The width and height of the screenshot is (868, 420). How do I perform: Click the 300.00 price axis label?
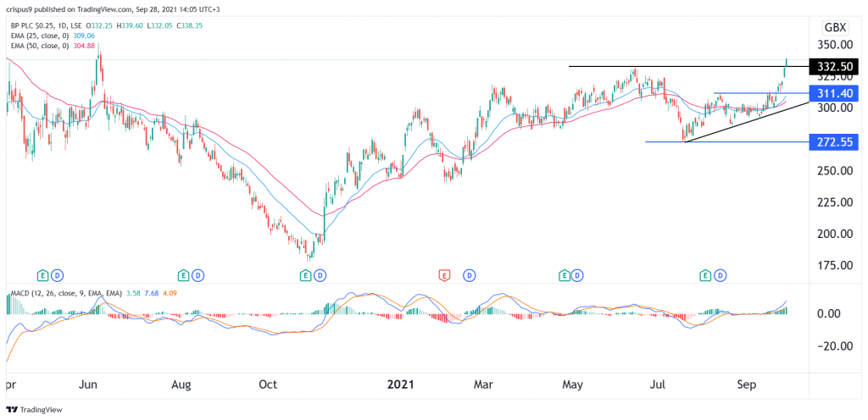834,108
